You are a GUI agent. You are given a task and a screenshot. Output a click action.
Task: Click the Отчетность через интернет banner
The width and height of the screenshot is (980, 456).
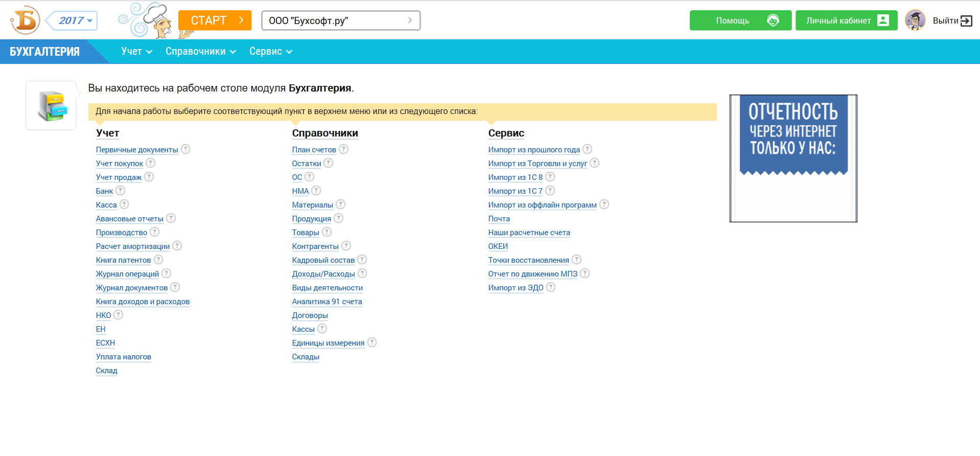coord(794,158)
